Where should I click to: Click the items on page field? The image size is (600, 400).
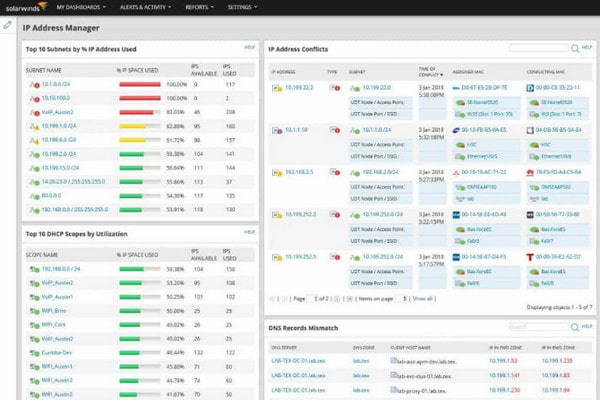tap(401, 299)
